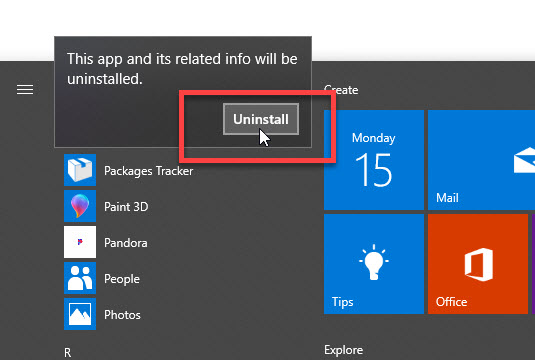Click the Packages Tracker app icon
535x360 pixels.
click(80, 170)
